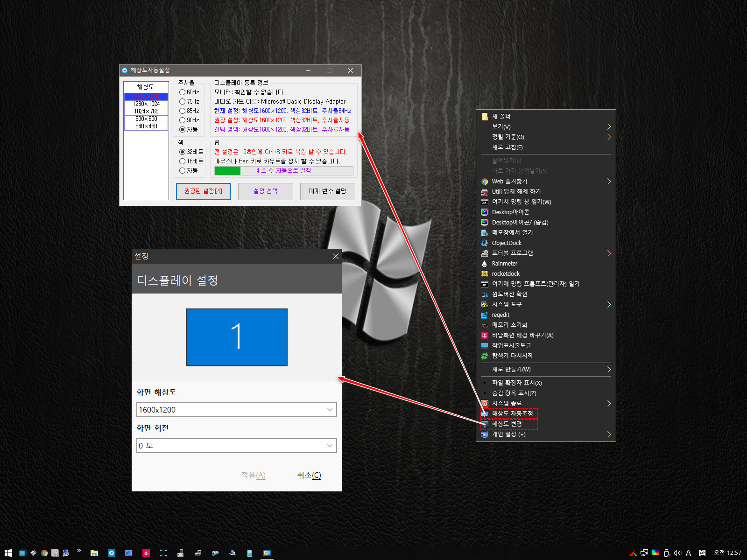Click the 설정 선택 button

coord(266,191)
